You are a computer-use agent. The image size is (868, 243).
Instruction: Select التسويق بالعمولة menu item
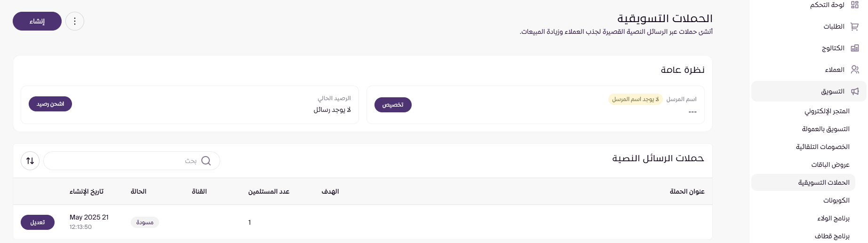[x=826, y=129]
